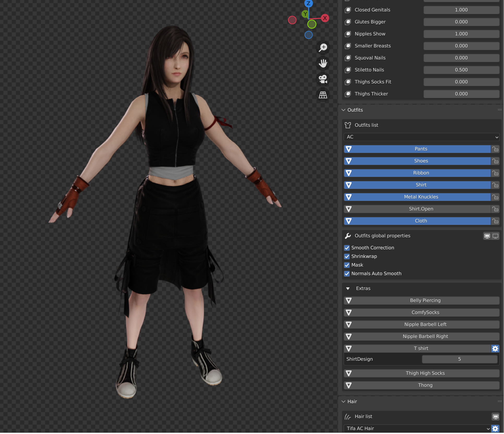The width and height of the screenshot is (504, 434).
Task: Click the negative Y axis gizmo circle
Action: click(x=312, y=24)
